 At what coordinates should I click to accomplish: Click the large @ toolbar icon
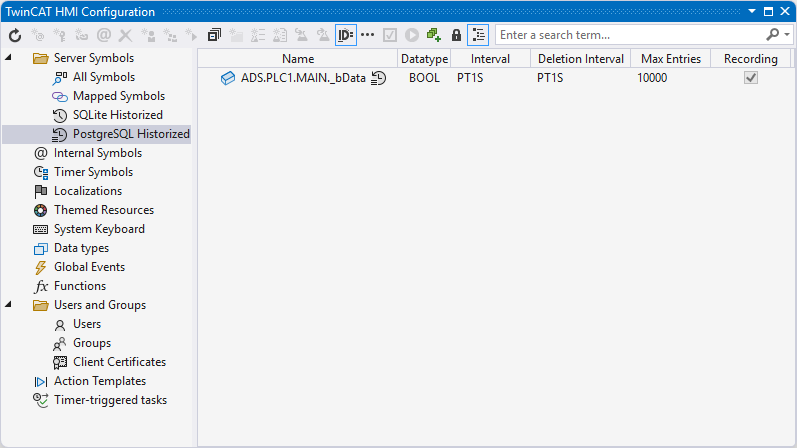(104, 35)
